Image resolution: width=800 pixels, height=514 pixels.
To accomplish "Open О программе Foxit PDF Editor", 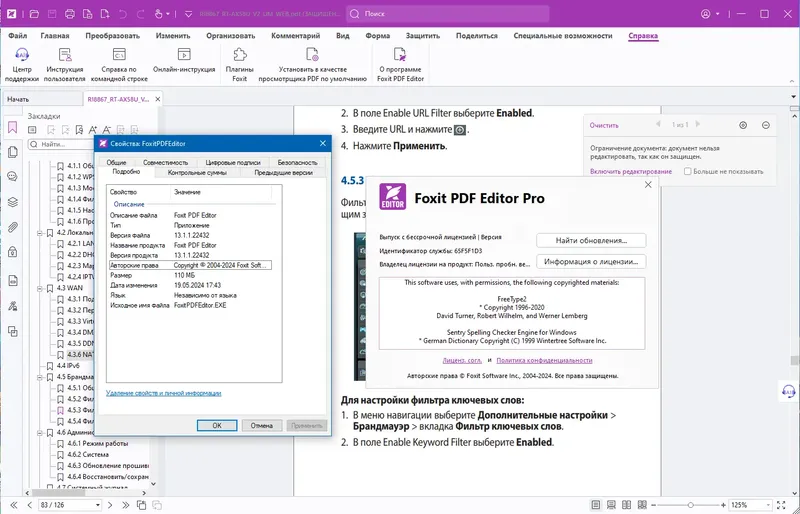I will coord(400,64).
